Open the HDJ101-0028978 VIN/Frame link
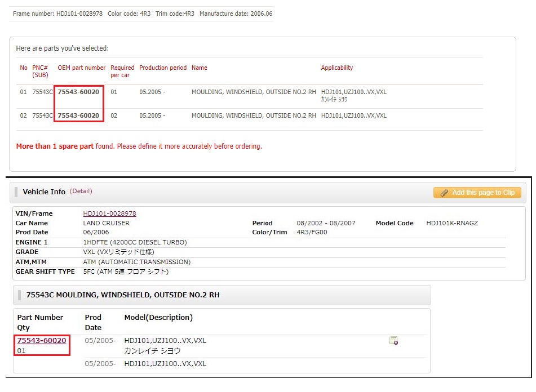 [x=109, y=213]
